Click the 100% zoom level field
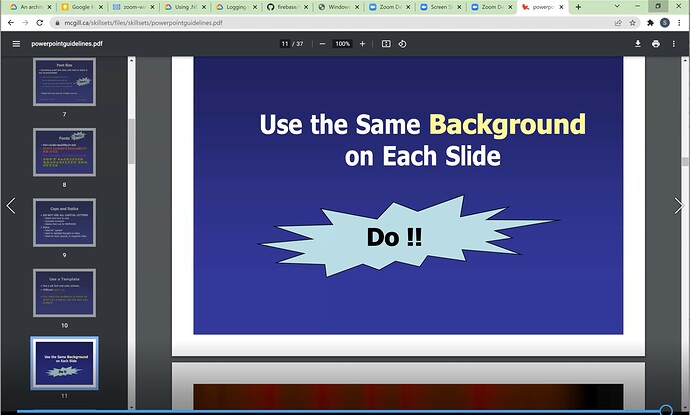 point(342,44)
